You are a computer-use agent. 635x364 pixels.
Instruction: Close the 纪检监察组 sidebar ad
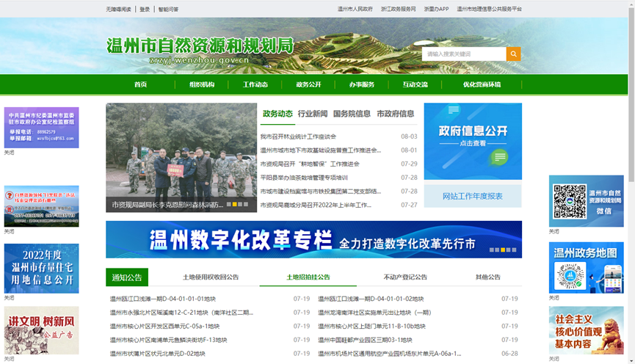9,153
